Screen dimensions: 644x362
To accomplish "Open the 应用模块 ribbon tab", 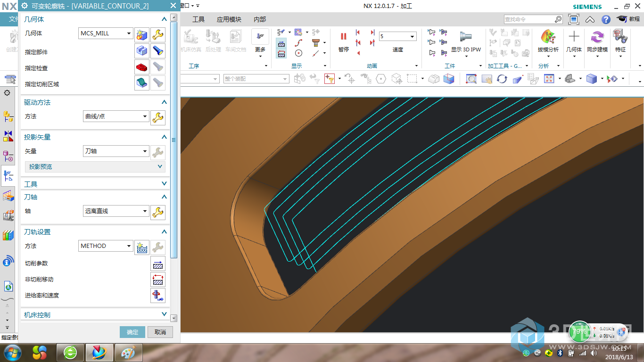I will (229, 19).
